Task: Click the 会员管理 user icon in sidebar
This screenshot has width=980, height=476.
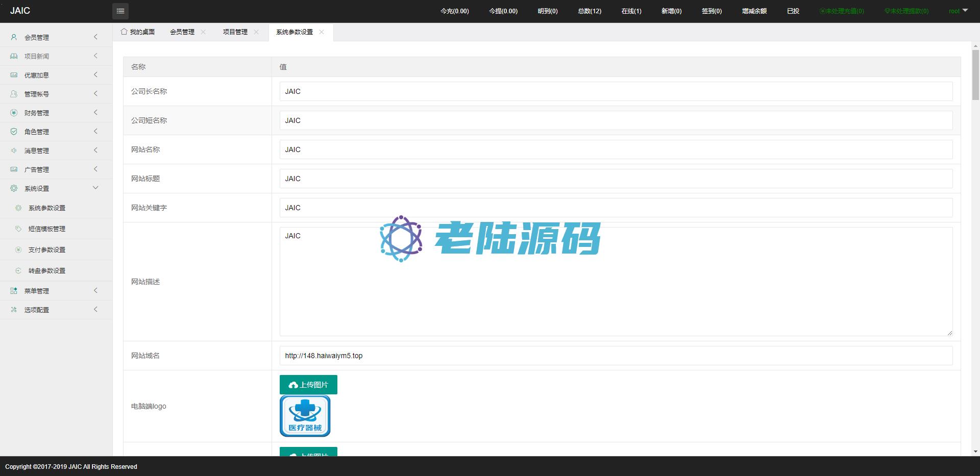Action: (x=14, y=37)
